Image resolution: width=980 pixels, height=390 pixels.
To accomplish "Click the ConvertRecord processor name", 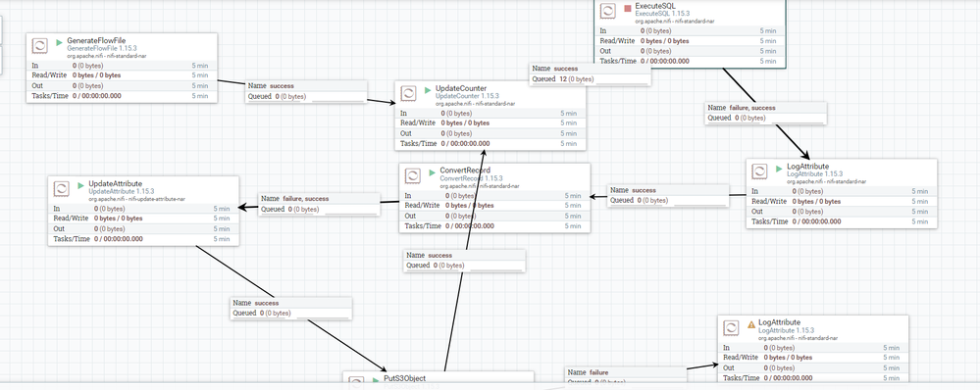I will [465, 171].
